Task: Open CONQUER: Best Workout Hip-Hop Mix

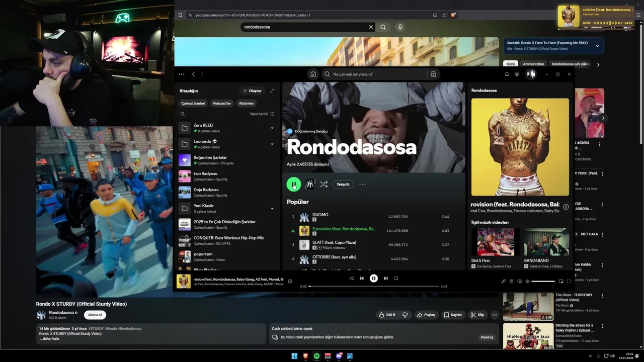Action: tap(227, 241)
